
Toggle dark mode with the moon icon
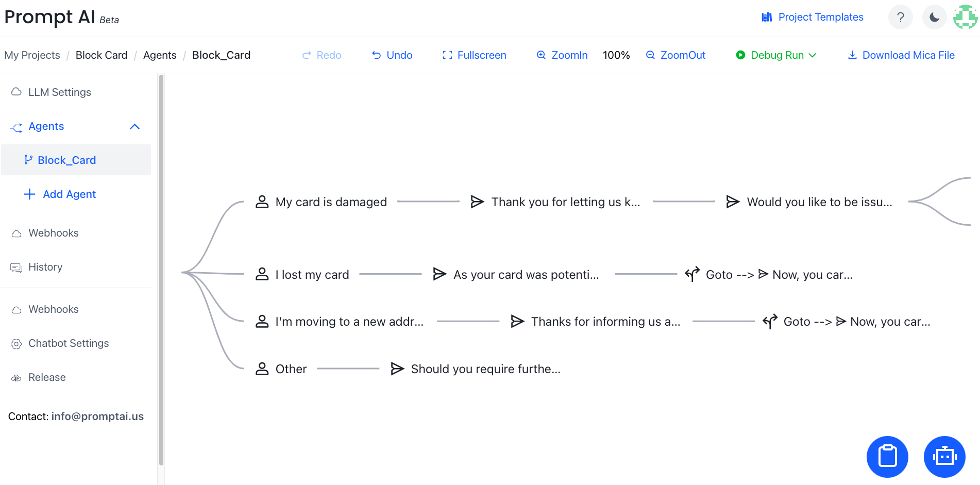934,18
